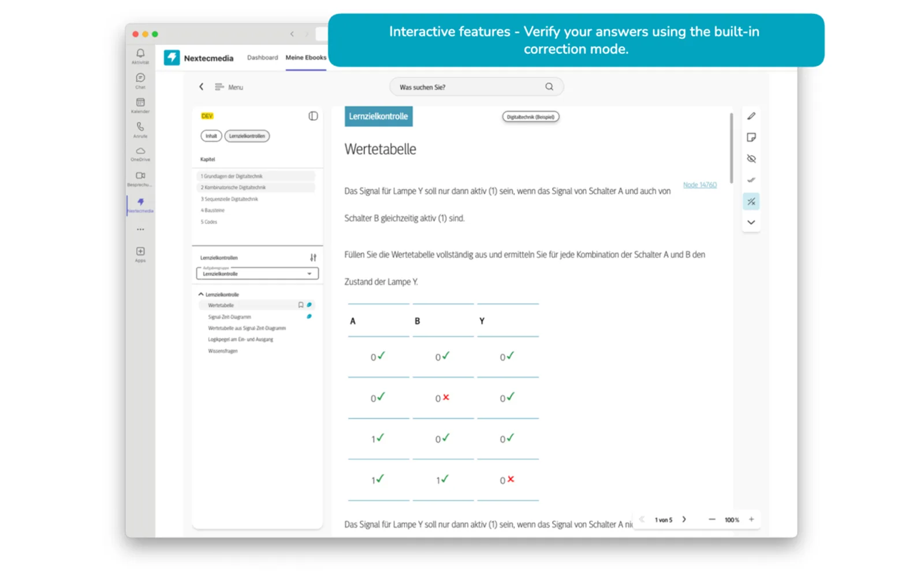Screen dimensions: 924x578
Task: Zoom out with the minus button
Action: coord(712,520)
